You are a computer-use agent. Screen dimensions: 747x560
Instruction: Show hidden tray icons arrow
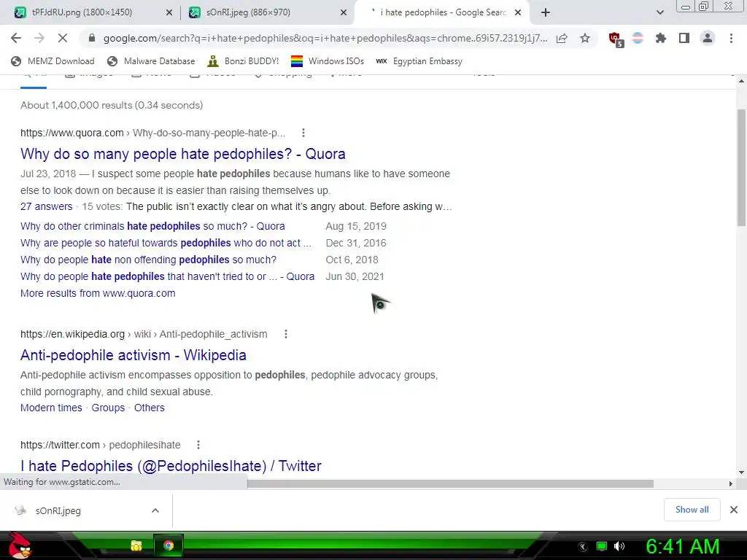pyautogui.click(x=583, y=546)
